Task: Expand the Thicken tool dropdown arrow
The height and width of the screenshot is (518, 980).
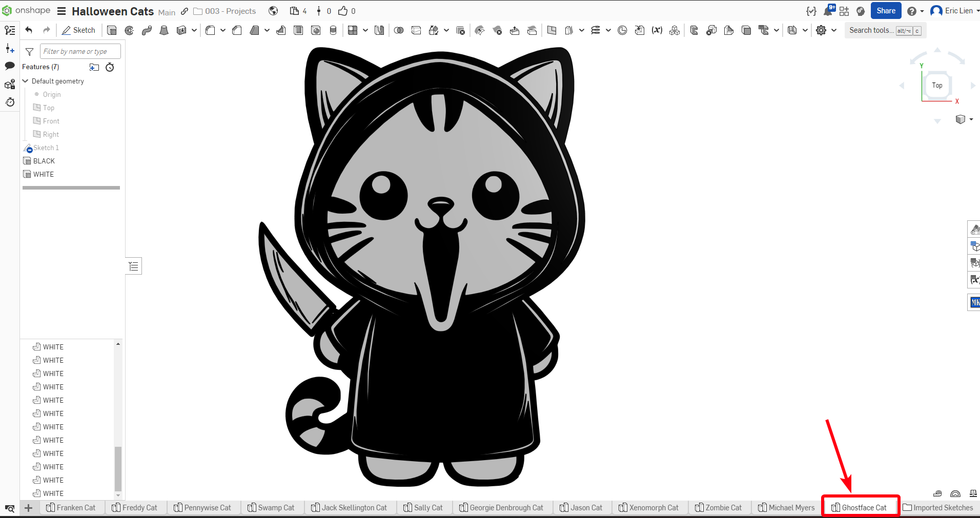Action: [x=194, y=30]
